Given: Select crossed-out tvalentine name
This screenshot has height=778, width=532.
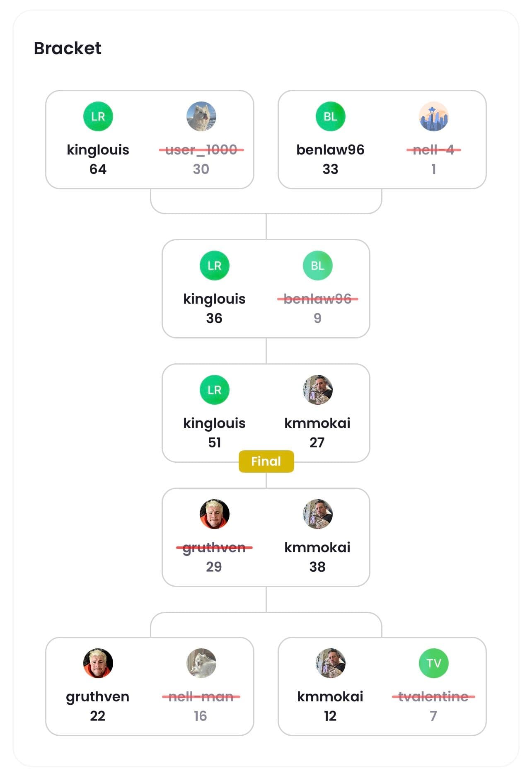Looking at the screenshot, I should tap(433, 696).
